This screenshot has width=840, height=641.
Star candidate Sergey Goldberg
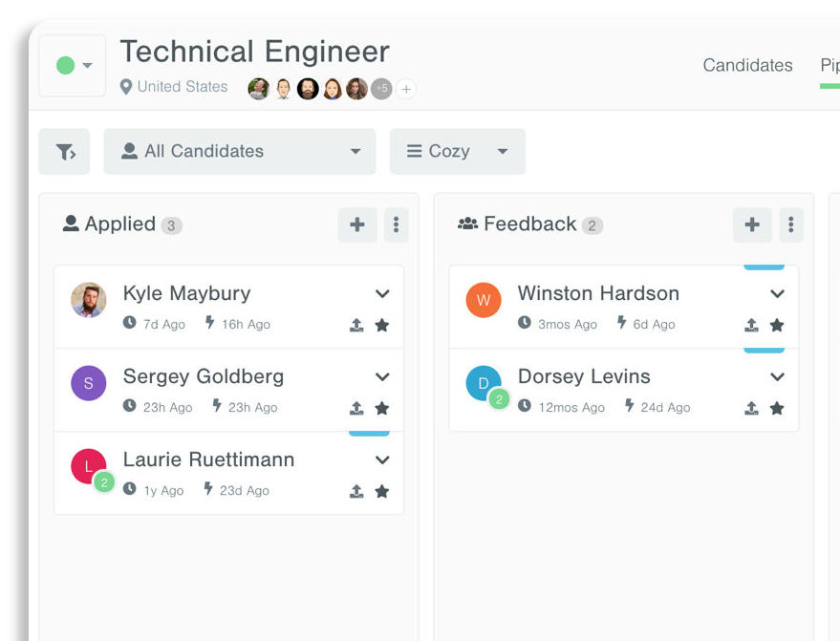point(382,409)
